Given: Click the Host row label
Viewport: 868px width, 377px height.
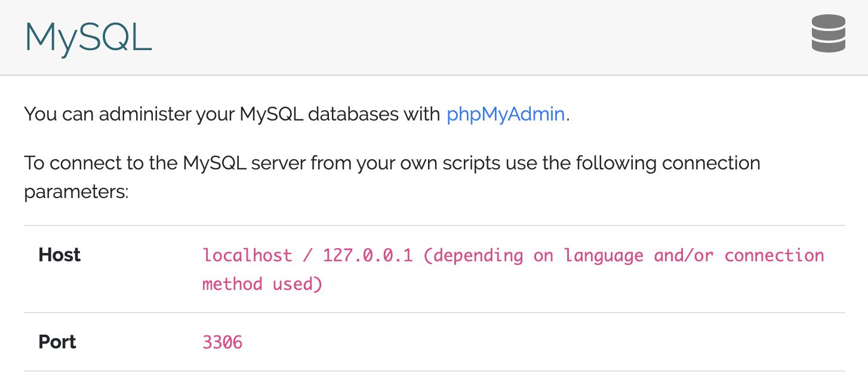Looking at the screenshot, I should coord(60,255).
